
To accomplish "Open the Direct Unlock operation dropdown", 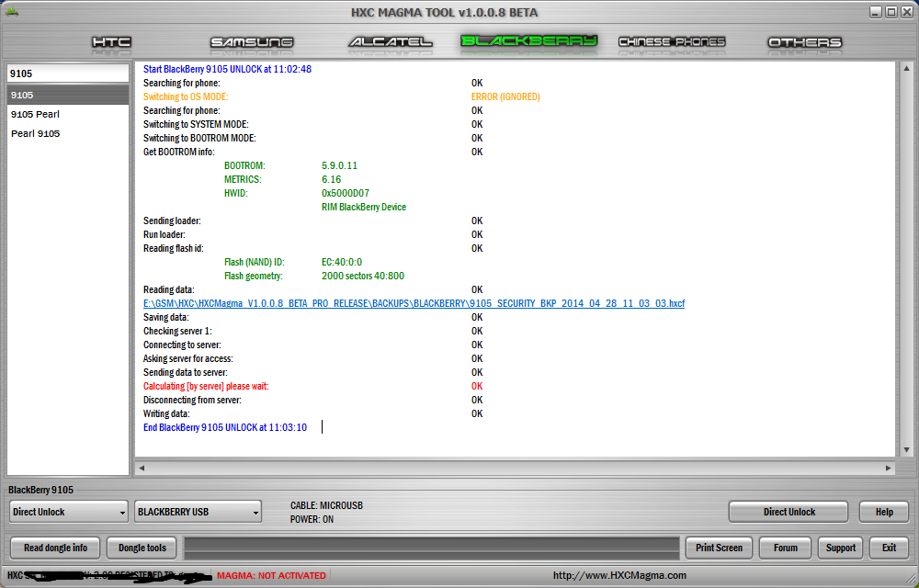I will click(x=69, y=512).
